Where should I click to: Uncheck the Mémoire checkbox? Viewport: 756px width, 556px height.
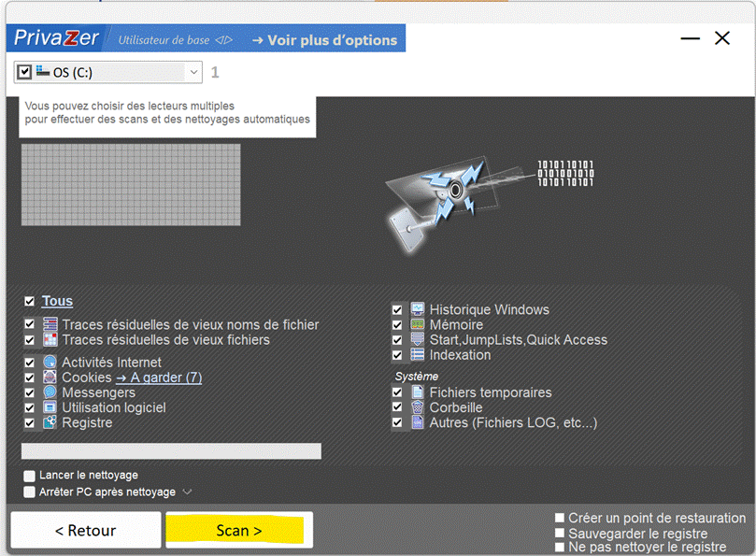coord(397,325)
